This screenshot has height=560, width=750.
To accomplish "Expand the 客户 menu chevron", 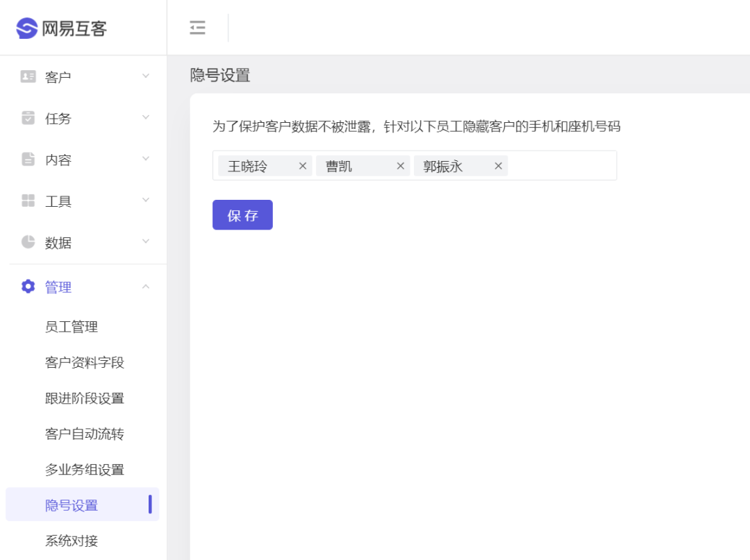I will 146,76.
